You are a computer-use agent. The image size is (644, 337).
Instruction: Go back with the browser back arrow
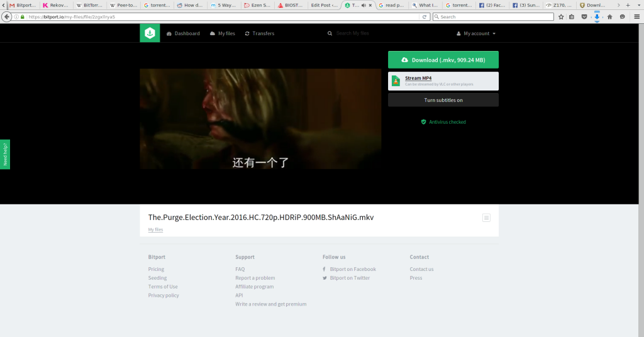[6, 17]
